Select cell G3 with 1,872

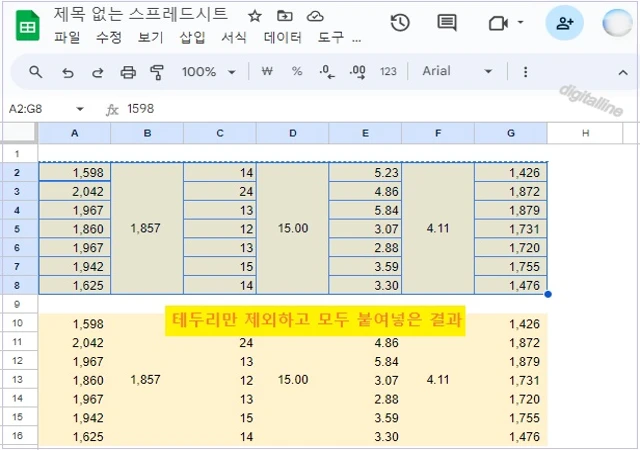pyautogui.click(x=511, y=191)
